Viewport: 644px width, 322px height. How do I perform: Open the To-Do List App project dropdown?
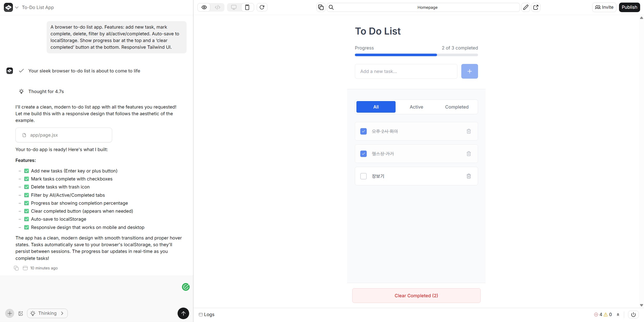(x=17, y=7)
